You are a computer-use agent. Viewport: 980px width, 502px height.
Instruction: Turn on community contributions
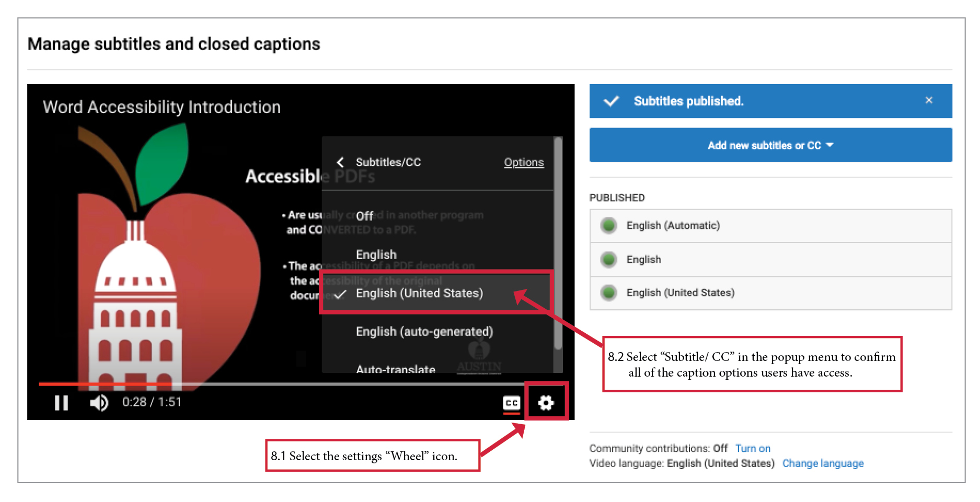(752, 448)
